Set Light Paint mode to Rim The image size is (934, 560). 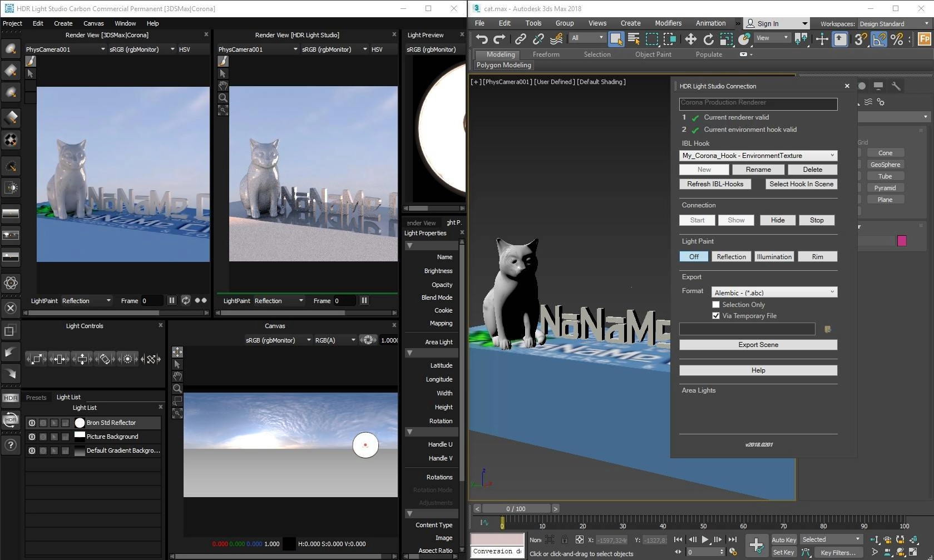pos(817,257)
